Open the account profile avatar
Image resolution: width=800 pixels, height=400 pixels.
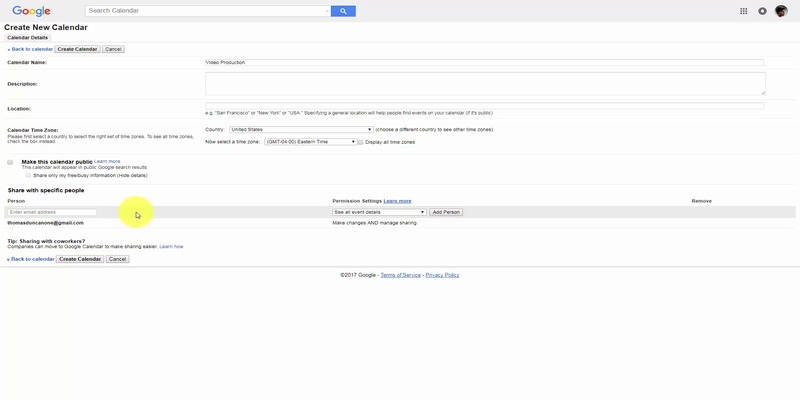(781, 11)
